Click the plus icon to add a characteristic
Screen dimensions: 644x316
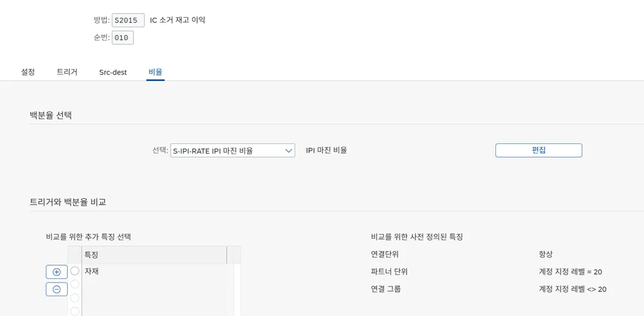57,272
